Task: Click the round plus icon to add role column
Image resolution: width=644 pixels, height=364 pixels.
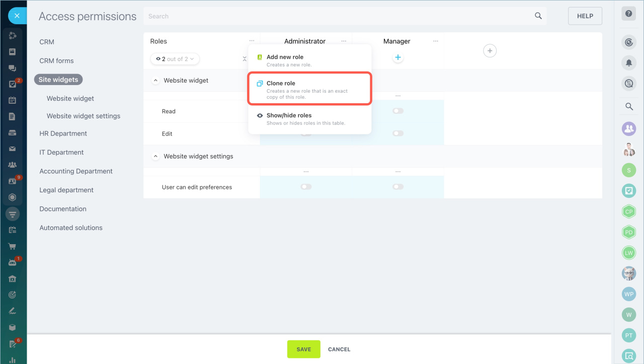Action: pos(490,50)
